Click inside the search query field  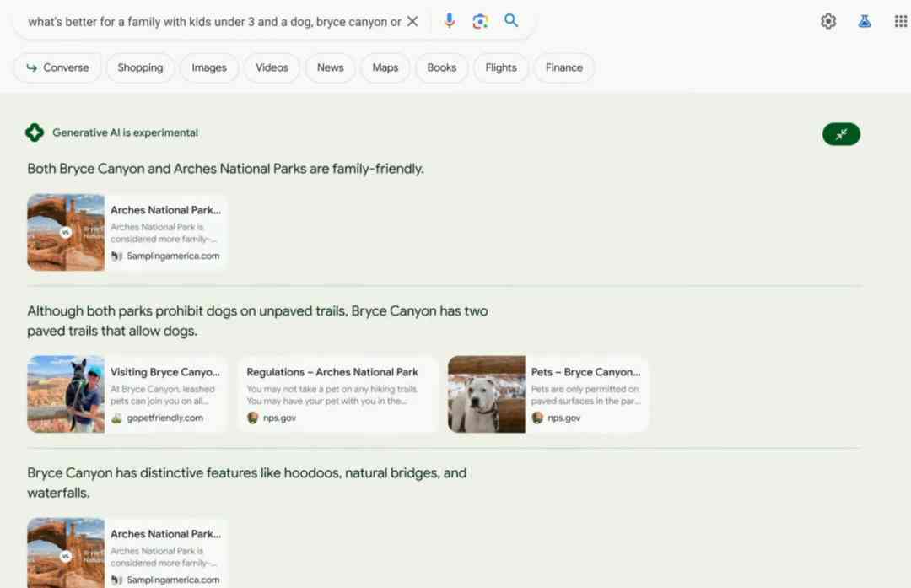(x=214, y=21)
